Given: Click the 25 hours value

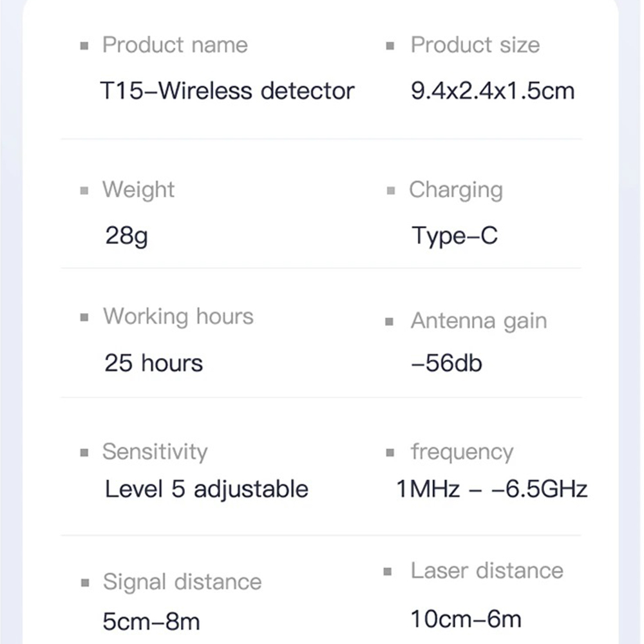Looking at the screenshot, I should click(153, 363).
